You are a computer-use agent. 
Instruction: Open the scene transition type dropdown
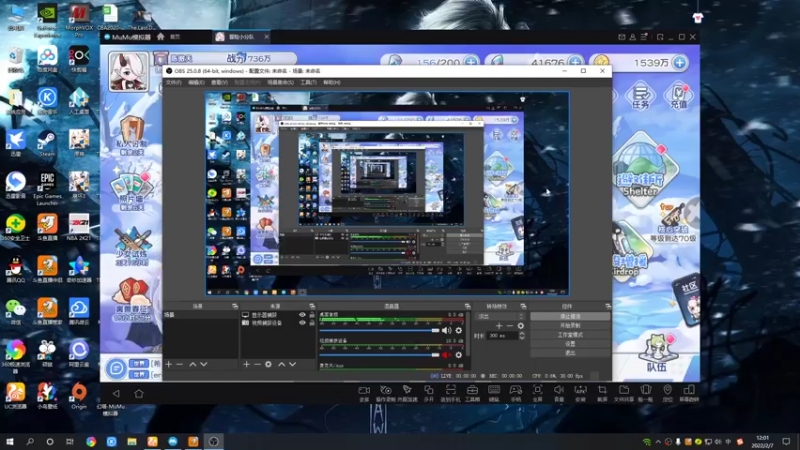click(x=500, y=316)
